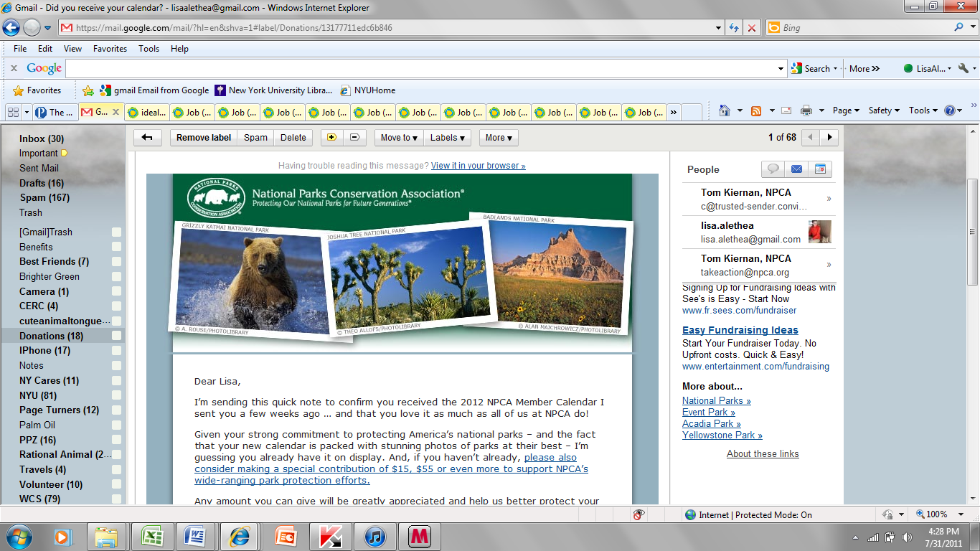980x551 pixels.
Task: Open the Gmail More actions dropdown
Action: [499, 138]
